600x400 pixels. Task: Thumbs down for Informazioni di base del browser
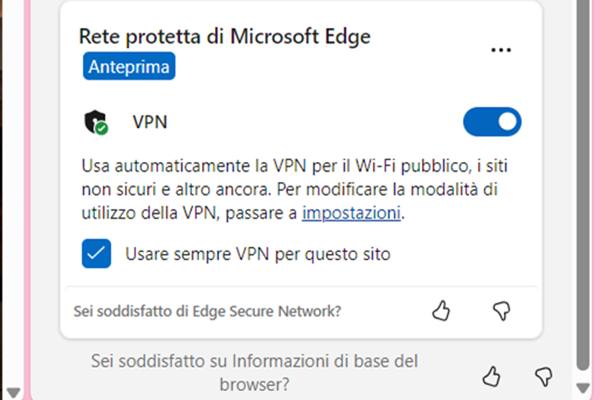coord(544,375)
